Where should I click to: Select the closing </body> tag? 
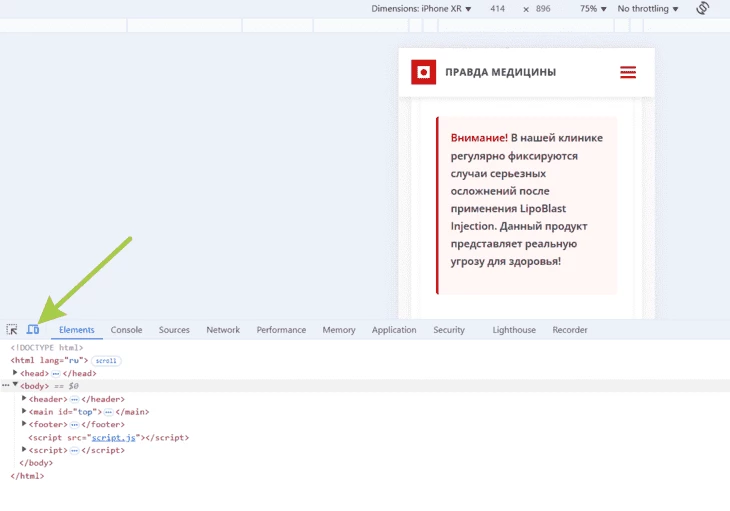click(x=36, y=463)
